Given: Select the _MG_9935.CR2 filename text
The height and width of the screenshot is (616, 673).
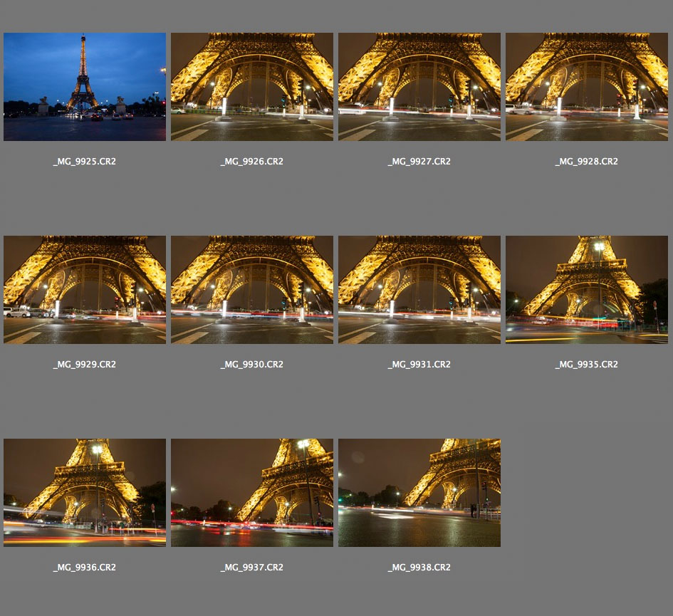Looking at the screenshot, I should 587,365.
